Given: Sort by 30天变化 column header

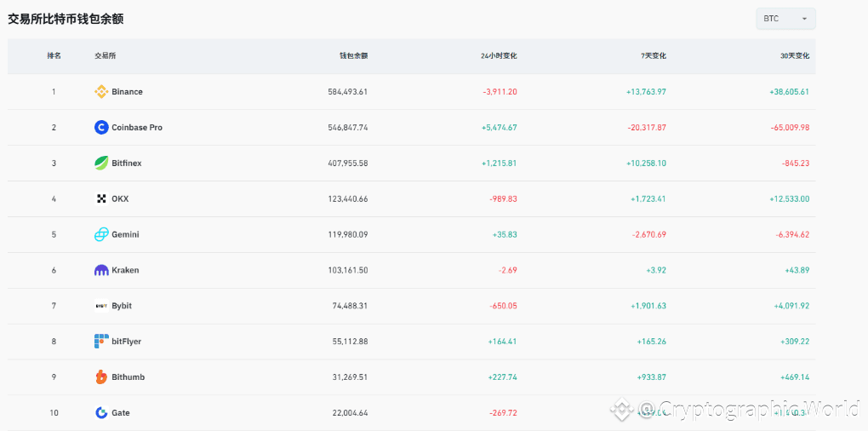Looking at the screenshot, I should [795, 56].
